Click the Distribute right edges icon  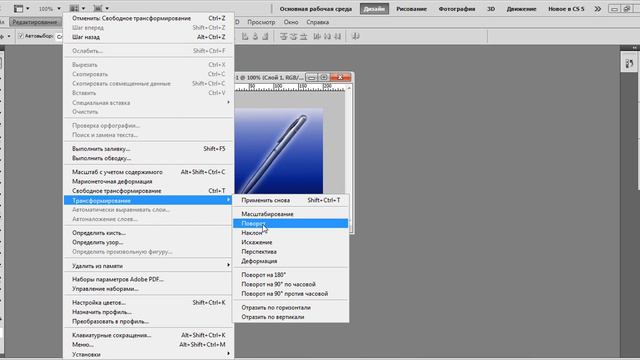(337, 36)
